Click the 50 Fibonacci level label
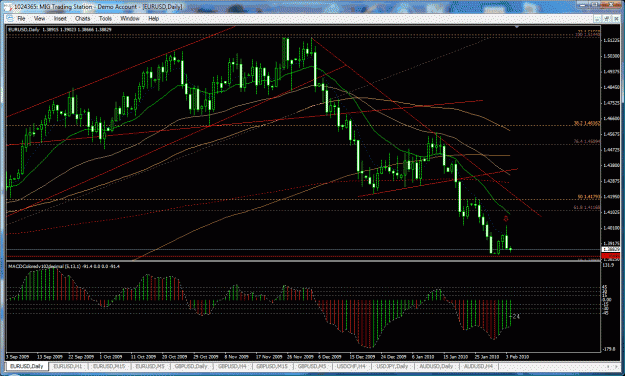The width and height of the screenshot is (625, 376). coord(589,197)
